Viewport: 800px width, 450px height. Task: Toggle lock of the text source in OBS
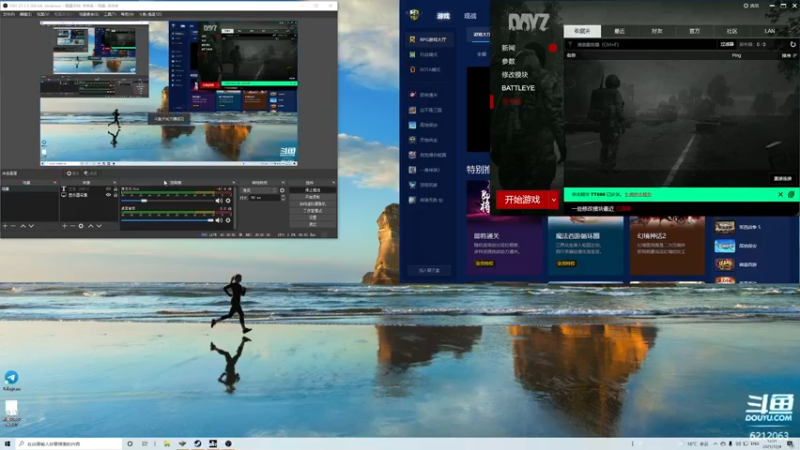(115, 189)
